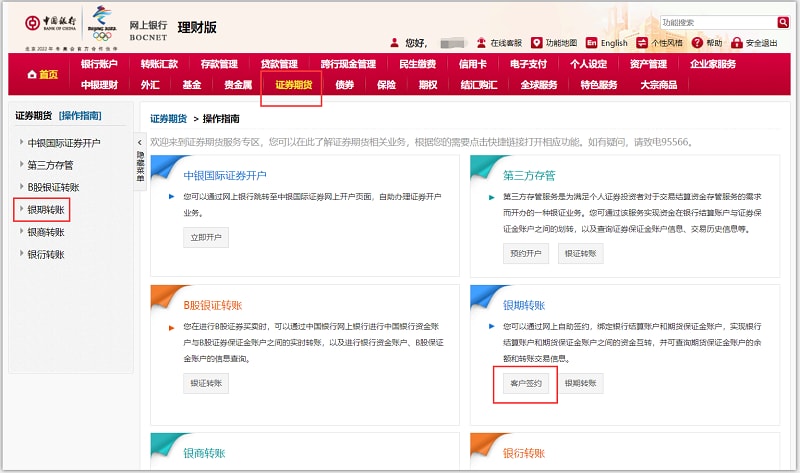The image size is (800, 473).
Task: Open 个性风格 style settings
Action: (x=660, y=43)
